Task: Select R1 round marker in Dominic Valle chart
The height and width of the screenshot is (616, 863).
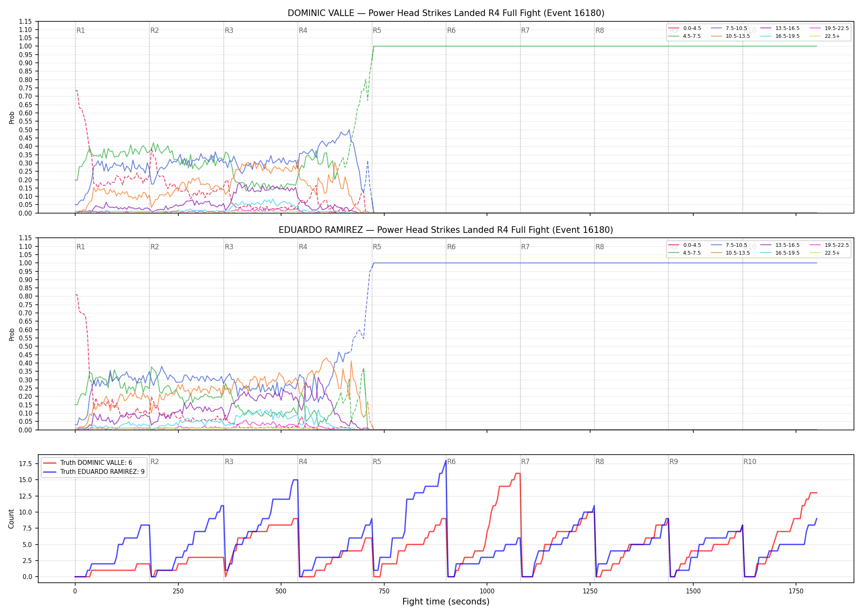Action: point(81,30)
